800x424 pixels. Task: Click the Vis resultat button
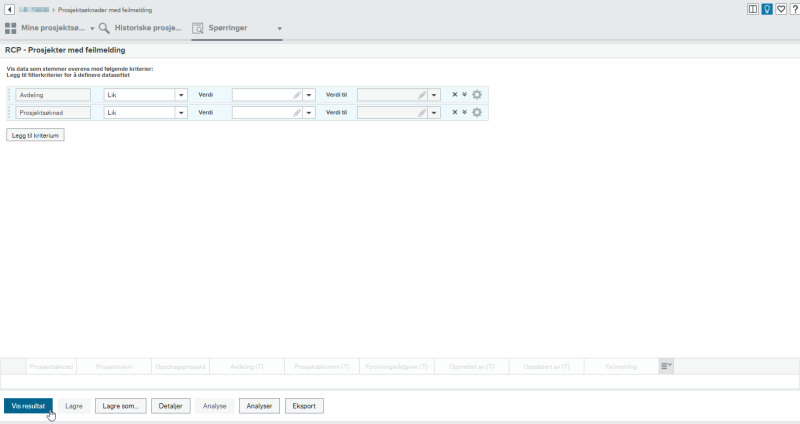pos(28,406)
